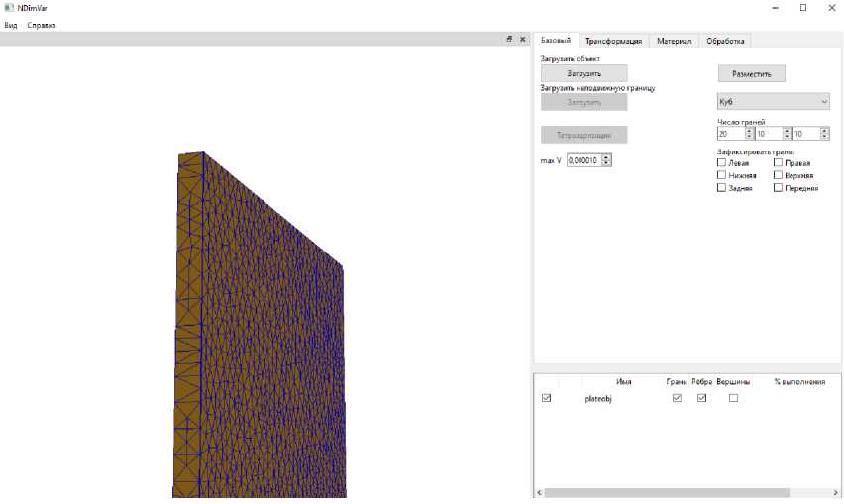Check the Верхняя face checkbox
The height and width of the screenshot is (504, 844).
(x=779, y=175)
